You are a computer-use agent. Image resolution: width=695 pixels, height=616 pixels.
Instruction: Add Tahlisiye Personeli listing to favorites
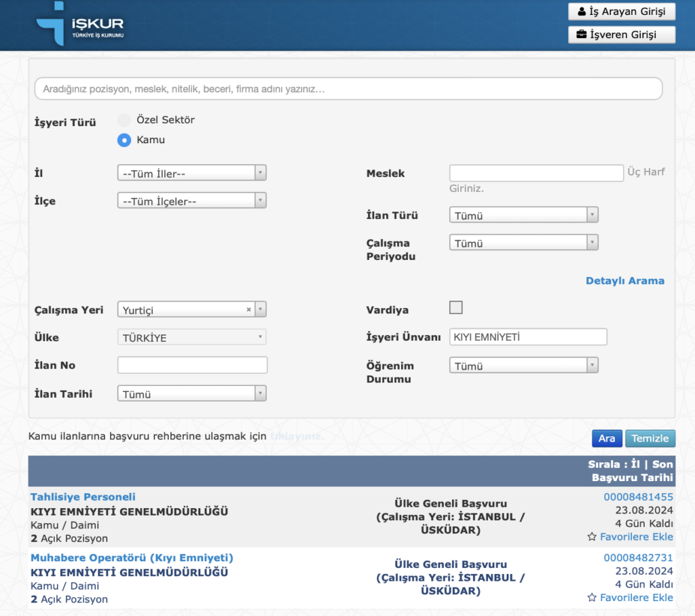tap(637, 537)
